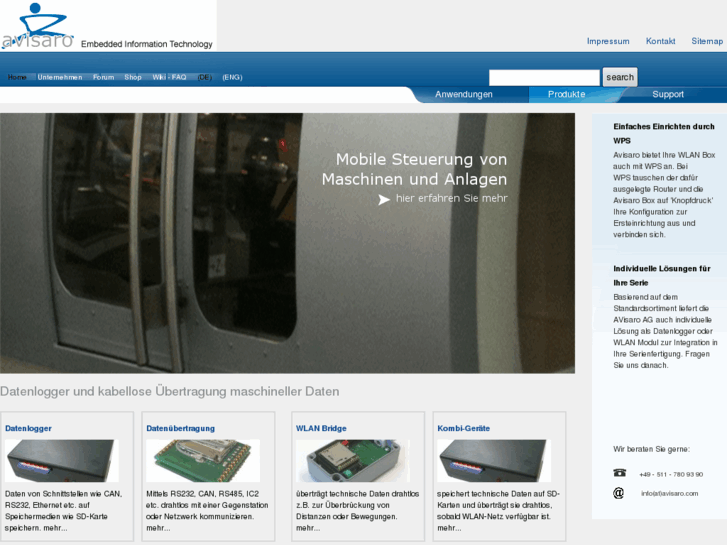Click the search button
This screenshot has width=727, height=545.
620,77
